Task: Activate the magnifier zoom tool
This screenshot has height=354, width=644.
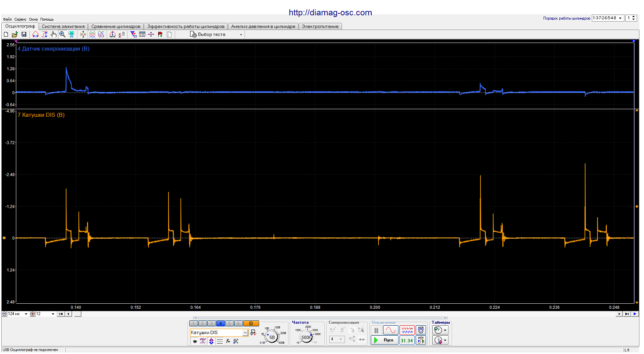Action: click(62, 34)
